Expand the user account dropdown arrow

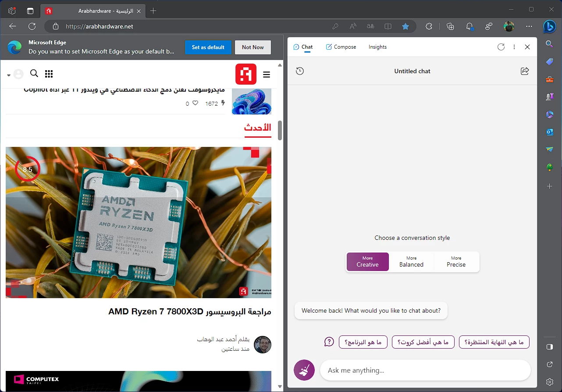(9, 75)
